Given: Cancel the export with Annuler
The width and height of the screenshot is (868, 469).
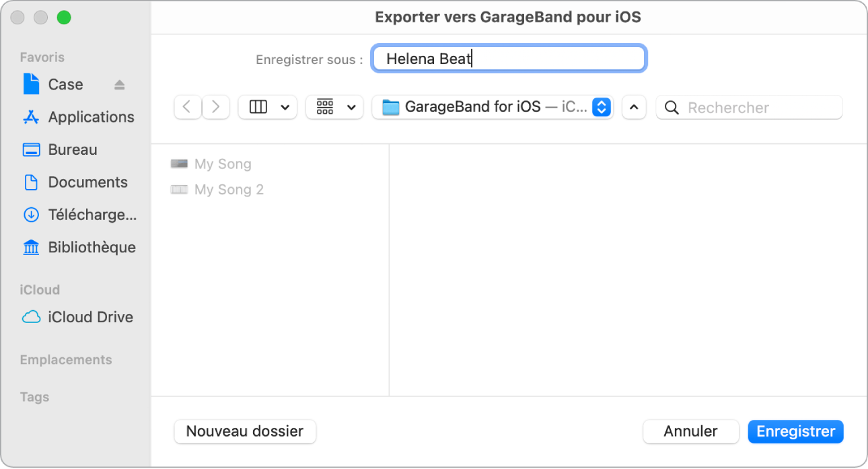Looking at the screenshot, I should point(690,431).
